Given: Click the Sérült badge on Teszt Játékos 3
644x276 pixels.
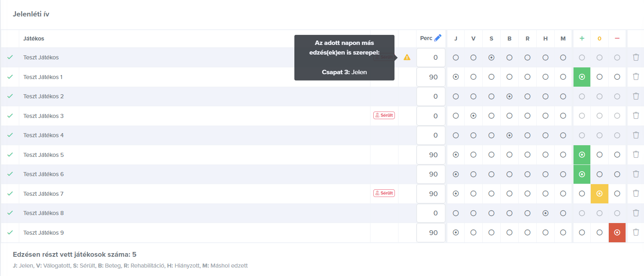Looking at the screenshot, I should (x=384, y=116).
